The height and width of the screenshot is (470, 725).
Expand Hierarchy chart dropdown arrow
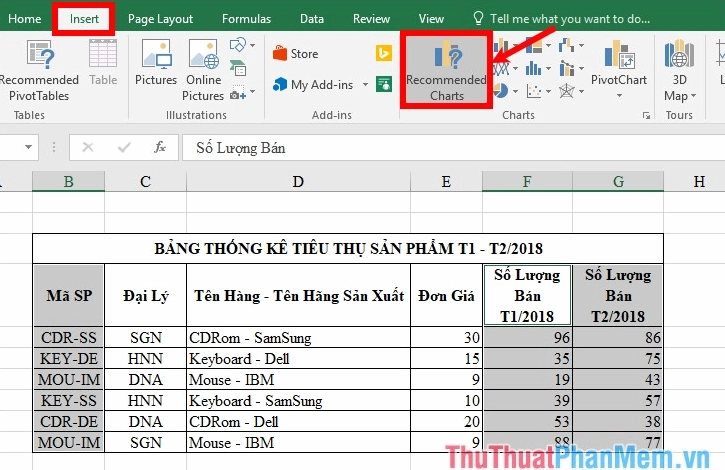[548, 45]
